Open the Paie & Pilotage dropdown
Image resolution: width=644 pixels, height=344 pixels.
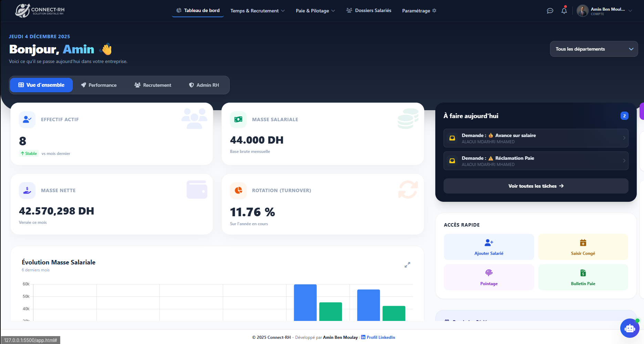pyautogui.click(x=315, y=11)
